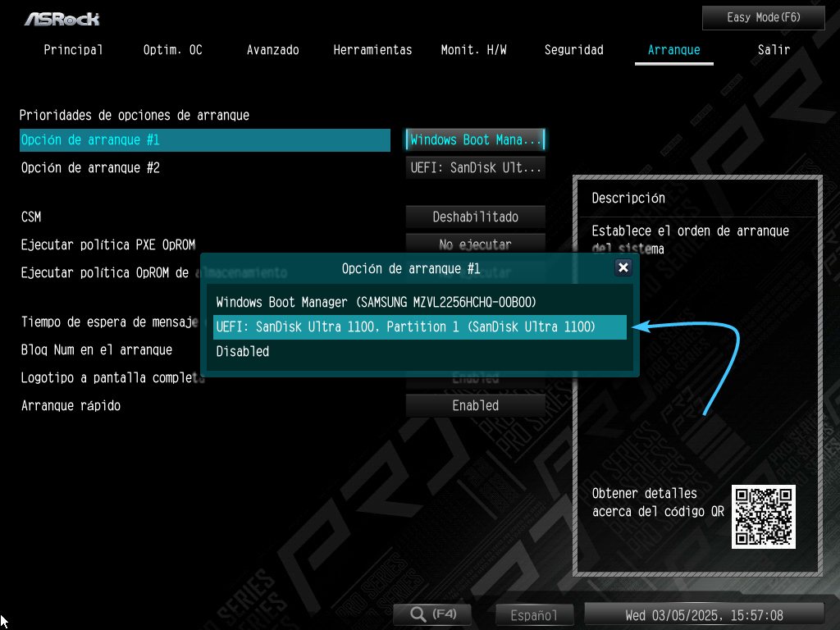
Task: Select Bloq Num en el arranque
Action: click(97, 349)
